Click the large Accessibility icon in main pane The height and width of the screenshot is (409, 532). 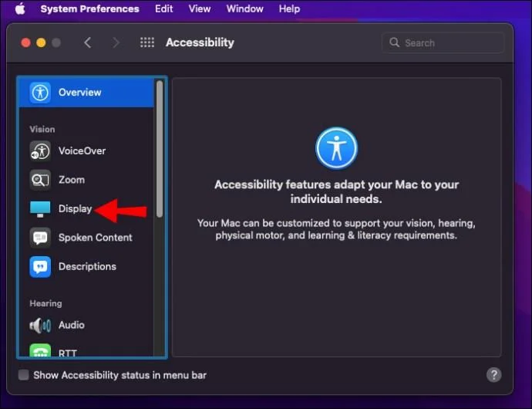336,148
